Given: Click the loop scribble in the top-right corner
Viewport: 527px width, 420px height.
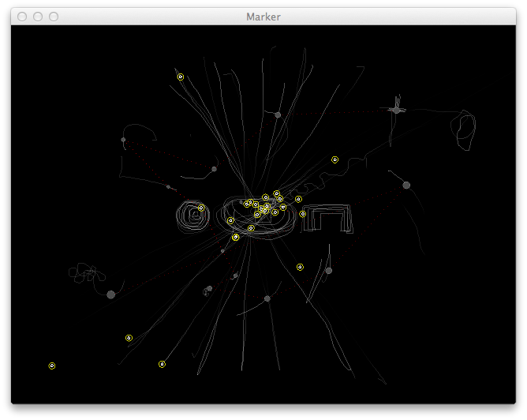Looking at the screenshot, I should 463,130.
